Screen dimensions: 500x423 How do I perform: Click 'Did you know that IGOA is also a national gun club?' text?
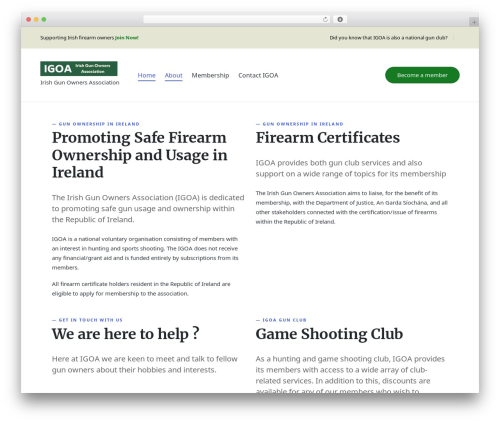(x=389, y=38)
